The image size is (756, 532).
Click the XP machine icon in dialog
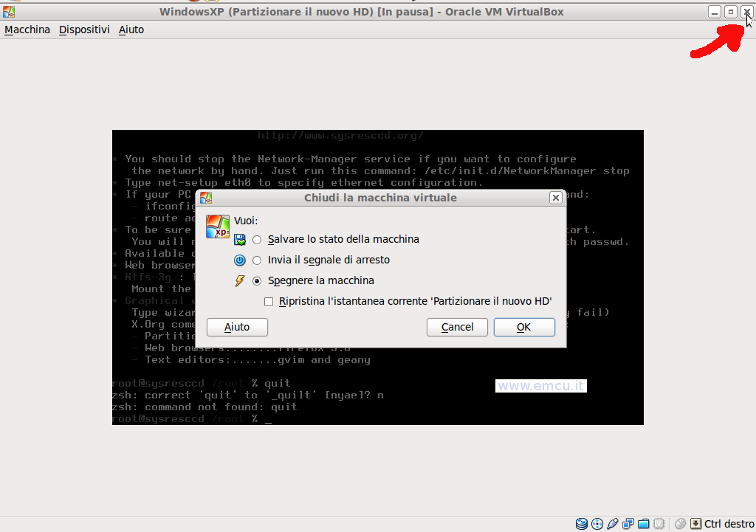pyautogui.click(x=218, y=227)
